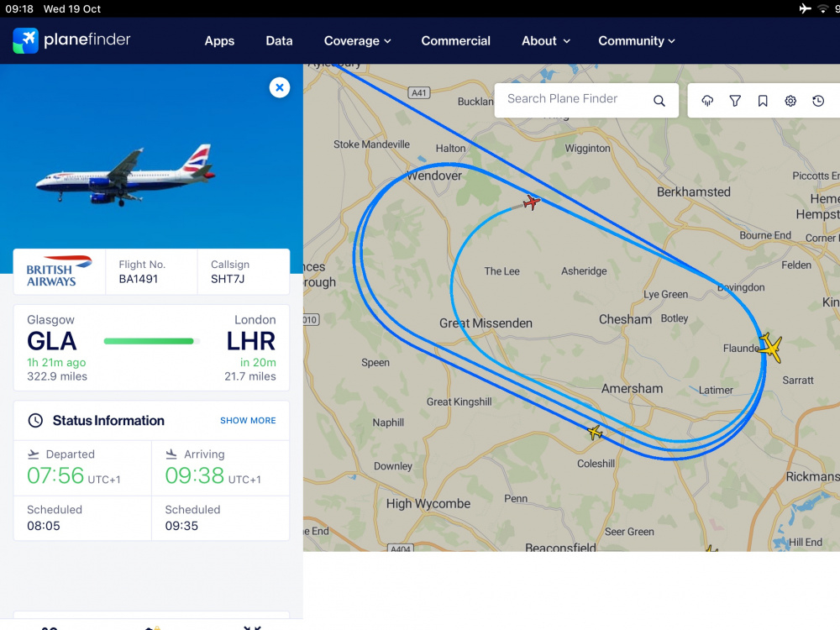This screenshot has width=840, height=630.
Task: Open map settings gear icon
Action: point(790,101)
